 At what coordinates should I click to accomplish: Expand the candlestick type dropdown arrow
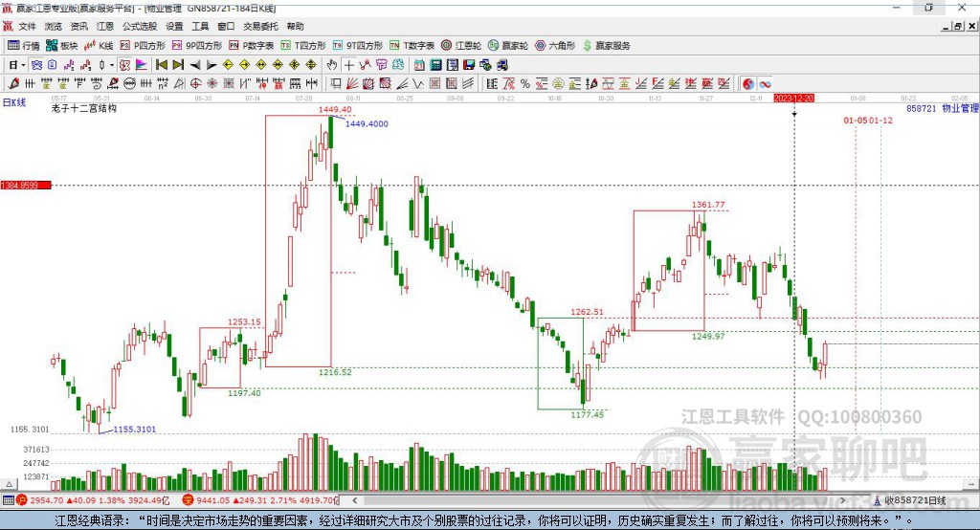[x=112, y=65]
